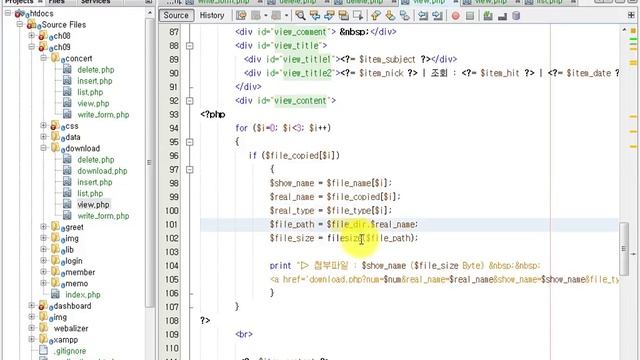This screenshot has height=360, width=640.
Task: Expand the data folder
Action: (43, 137)
